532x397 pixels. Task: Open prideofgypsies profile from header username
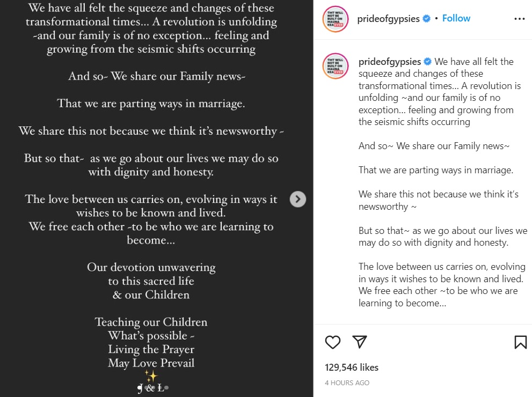coord(389,19)
